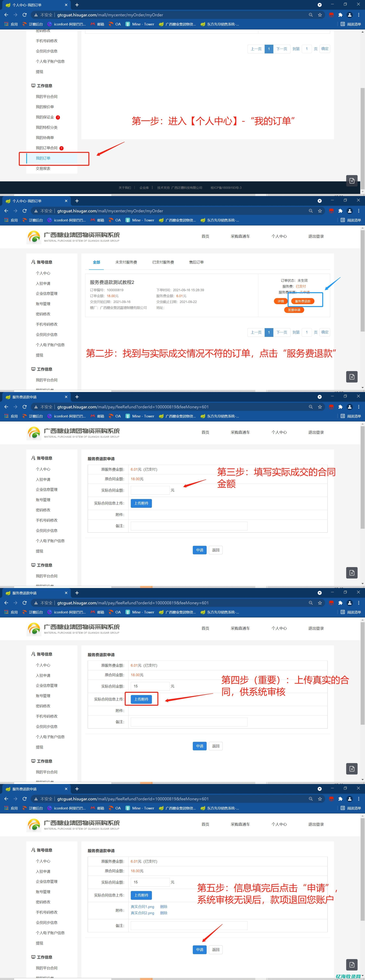Select highlighted 我的订单 sidebar item
365x980 pixels.
click(x=52, y=158)
